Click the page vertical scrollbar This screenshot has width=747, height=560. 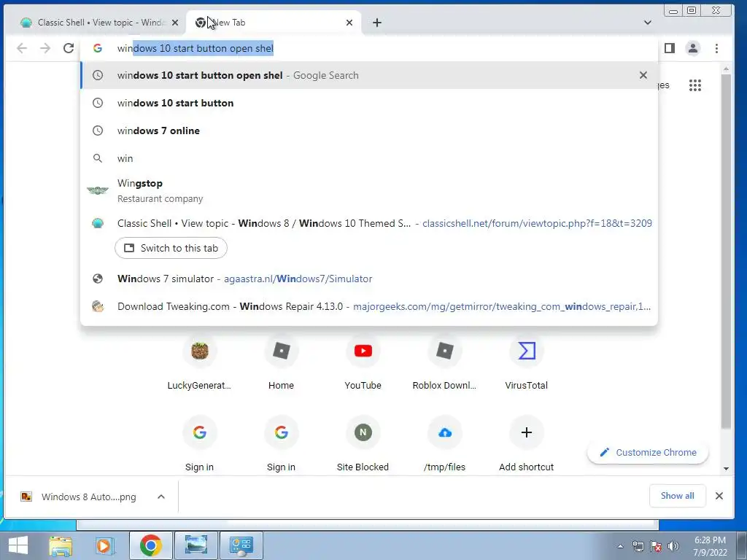[x=726, y=251]
